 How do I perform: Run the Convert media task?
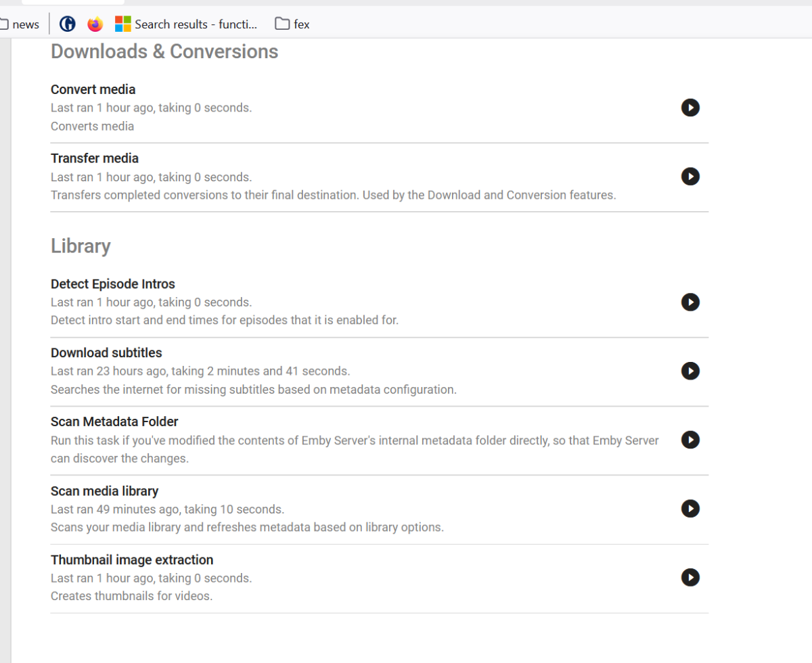[690, 108]
